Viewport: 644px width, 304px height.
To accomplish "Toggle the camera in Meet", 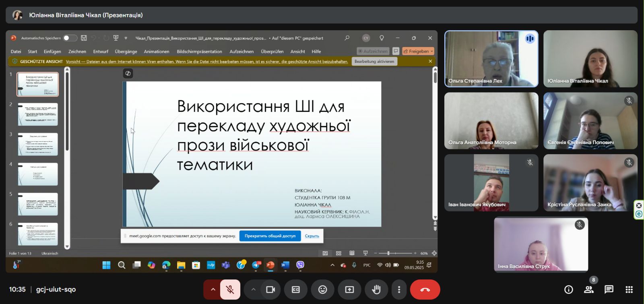I will (270, 290).
